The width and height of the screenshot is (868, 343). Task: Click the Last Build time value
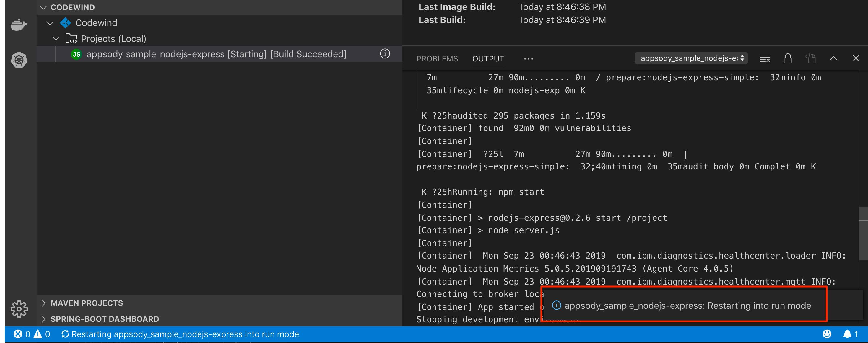coord(562,20)
